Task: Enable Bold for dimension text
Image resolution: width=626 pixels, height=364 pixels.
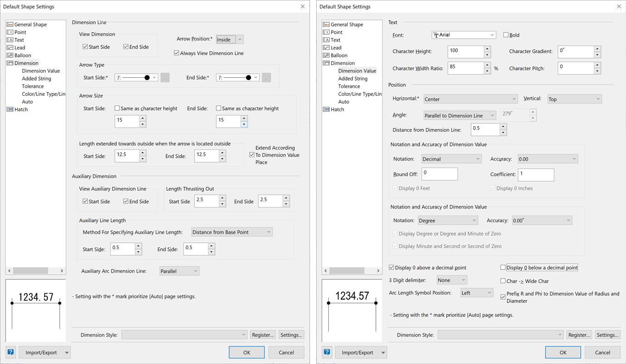Action: point(506,35)
